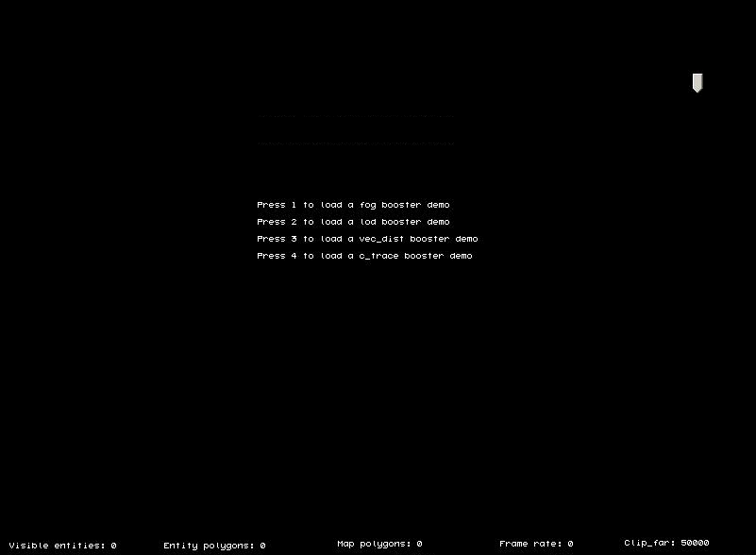Click the 'Map polygons' status label
The width and height of the screenshot is (756, 555).
coord(375,544)
